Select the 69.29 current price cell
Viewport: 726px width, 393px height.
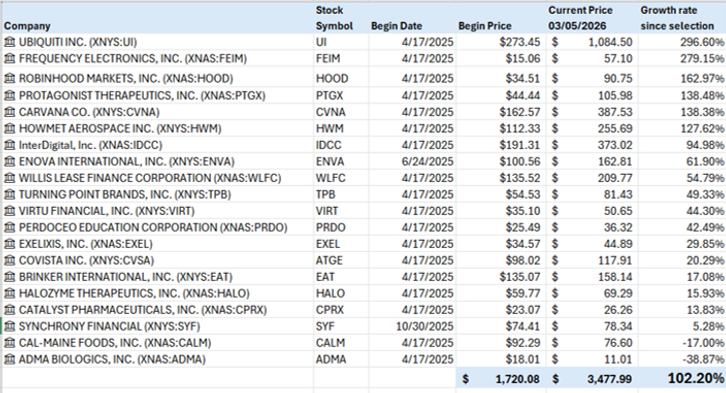[x=592, y=293]
